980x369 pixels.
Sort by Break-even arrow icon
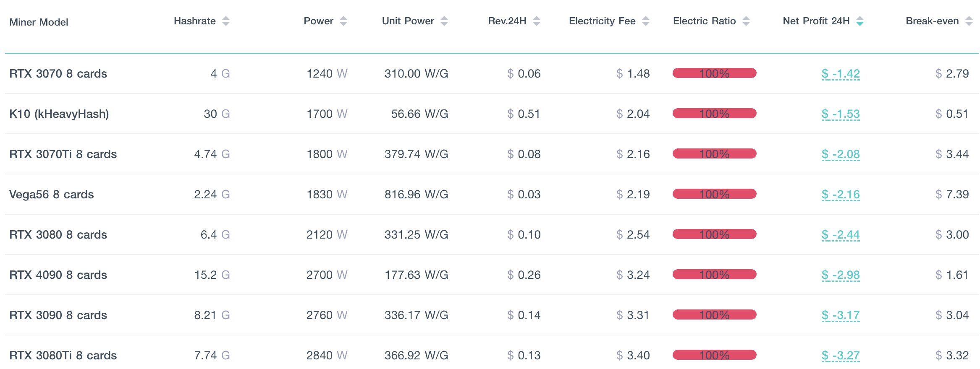[x=969, y=21]
